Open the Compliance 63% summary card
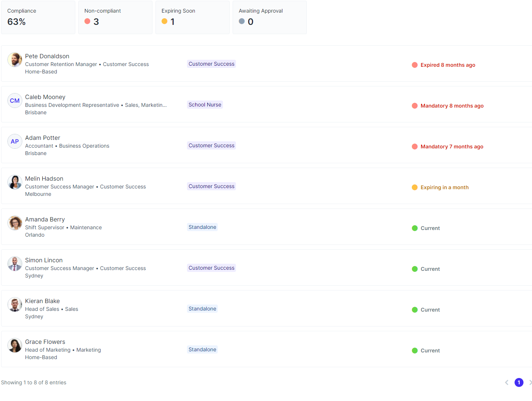 pos(38,17)
